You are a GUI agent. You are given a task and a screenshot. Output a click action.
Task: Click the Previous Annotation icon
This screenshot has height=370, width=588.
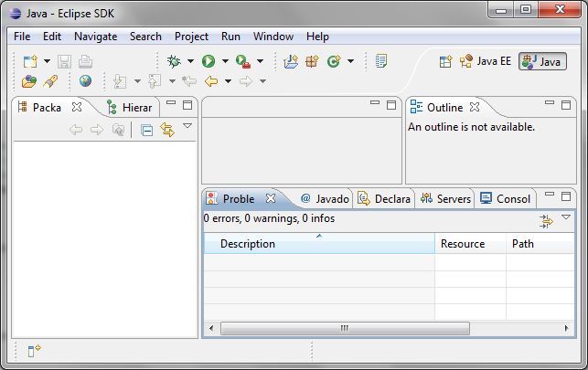tap(155, 81)
